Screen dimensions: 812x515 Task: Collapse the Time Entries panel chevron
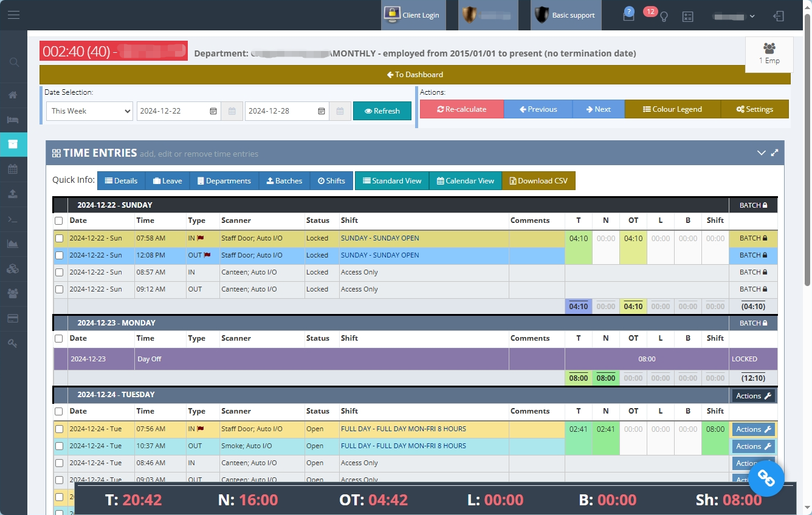click(761, 153)
